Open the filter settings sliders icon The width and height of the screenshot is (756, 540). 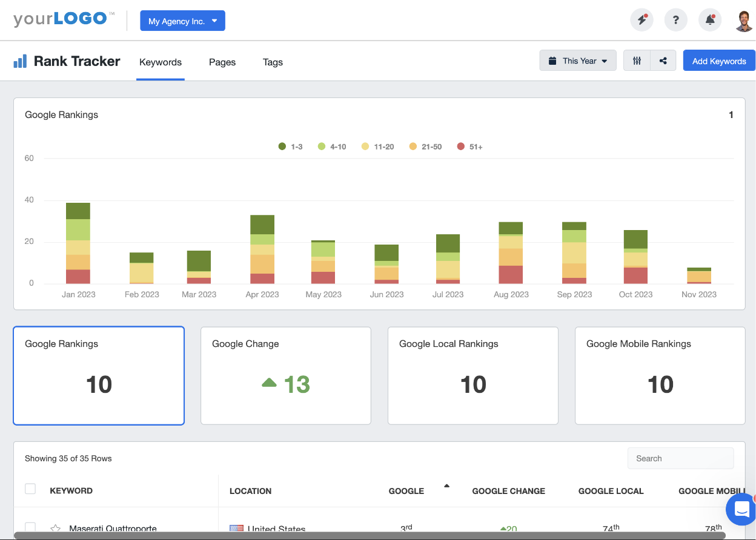637,60
